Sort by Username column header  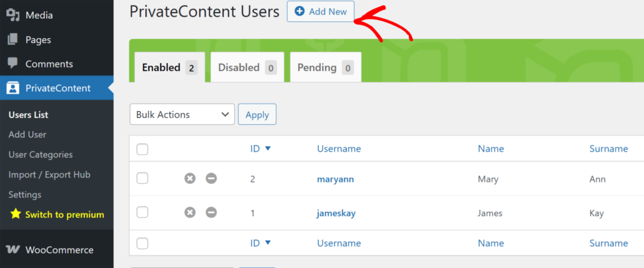point(339,149)
